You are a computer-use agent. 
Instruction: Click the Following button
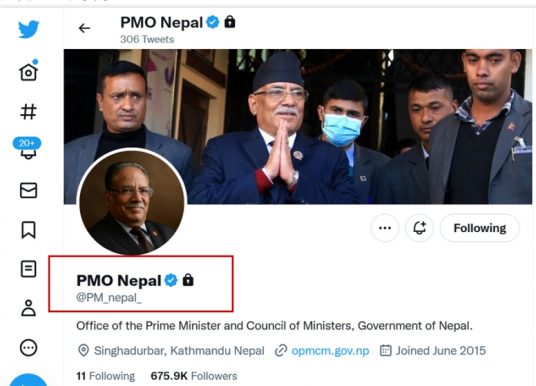[x=480, y=228]
